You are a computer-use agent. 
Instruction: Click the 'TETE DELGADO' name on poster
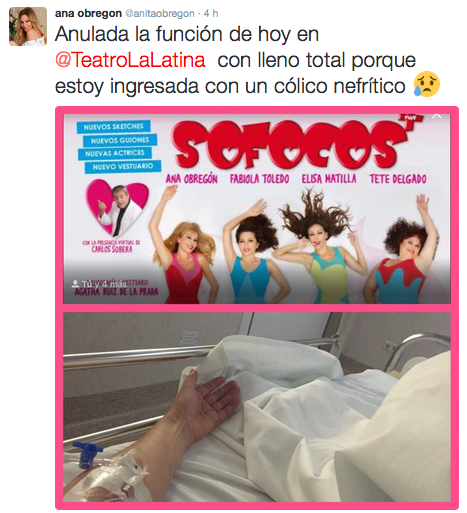click(x=398, y=179)
